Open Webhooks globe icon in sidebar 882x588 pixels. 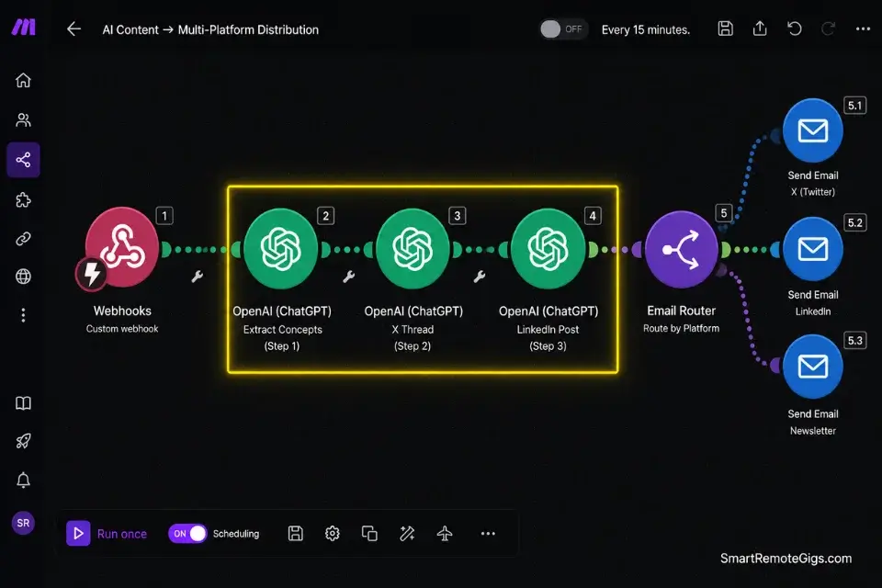coord(23,277)
